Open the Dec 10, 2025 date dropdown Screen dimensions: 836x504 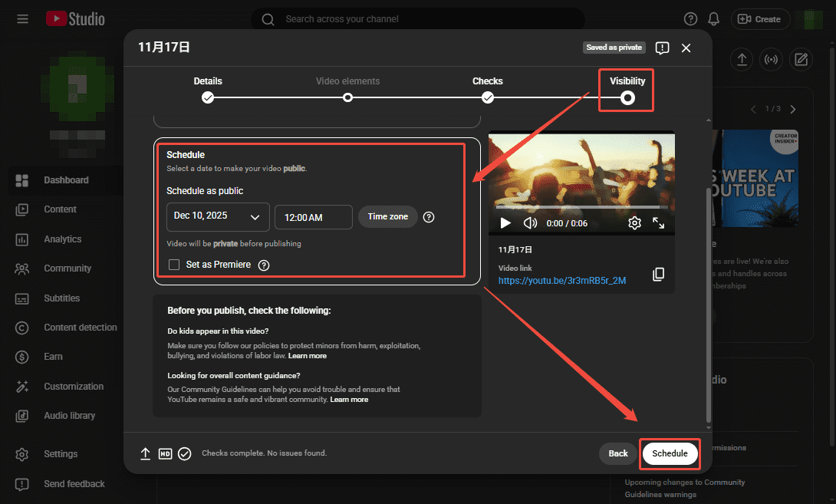[218, 217]
